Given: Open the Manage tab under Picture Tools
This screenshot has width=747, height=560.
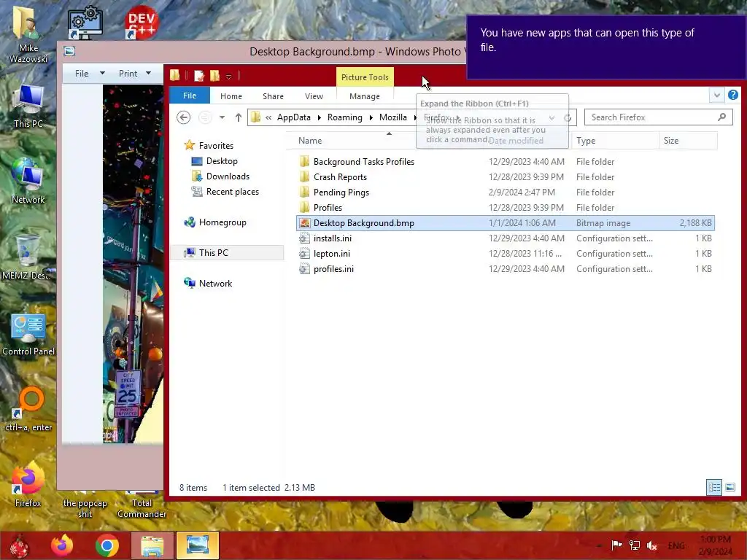Looking at the screenshot, I should pyautogui.click(x=365, y=96).
